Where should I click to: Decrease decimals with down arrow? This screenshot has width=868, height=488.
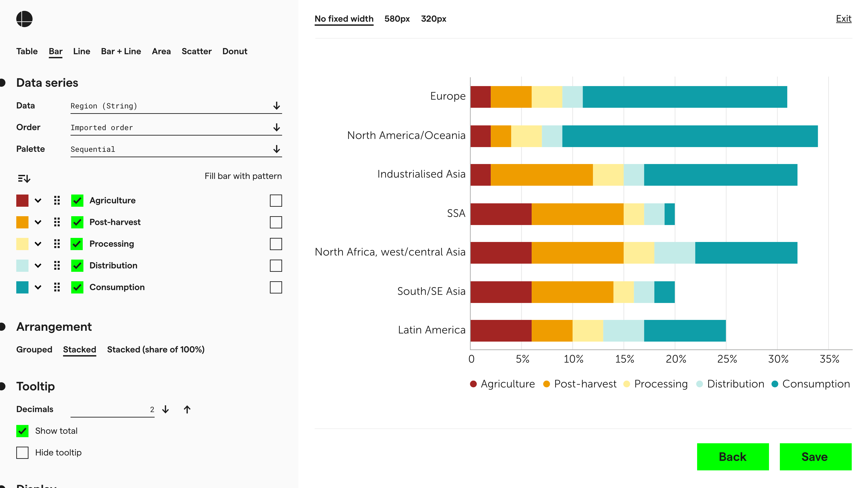[165, 409]
